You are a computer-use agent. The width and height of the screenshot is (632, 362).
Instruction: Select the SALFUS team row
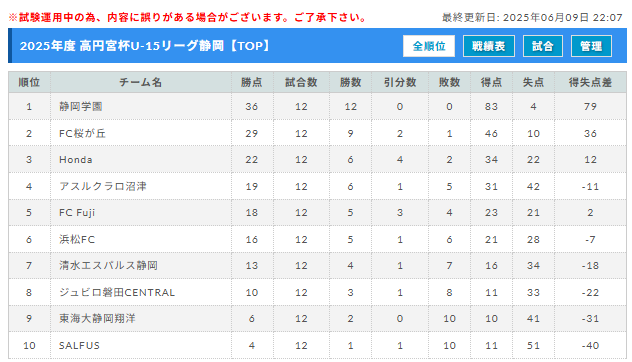click(317, 345)
